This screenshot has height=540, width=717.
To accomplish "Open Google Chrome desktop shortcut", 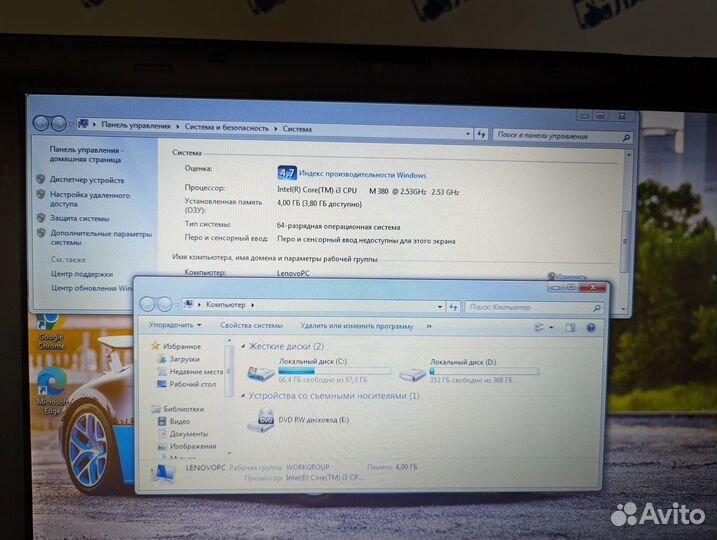I will click(51, 331).
